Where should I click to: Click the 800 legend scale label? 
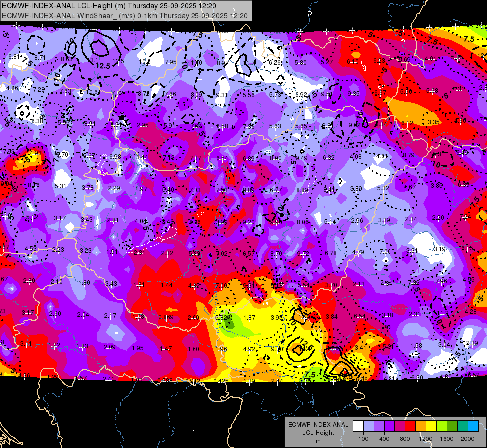(x=405, y=439)
